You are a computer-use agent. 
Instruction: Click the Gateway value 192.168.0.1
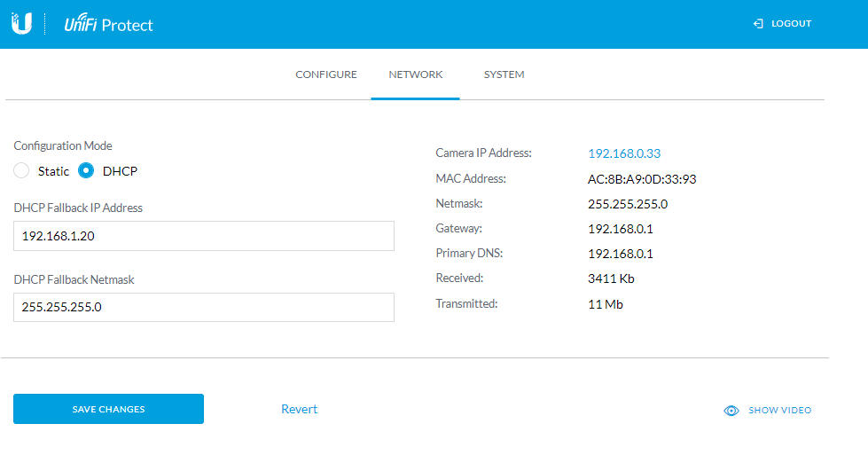tap(621, 229)
